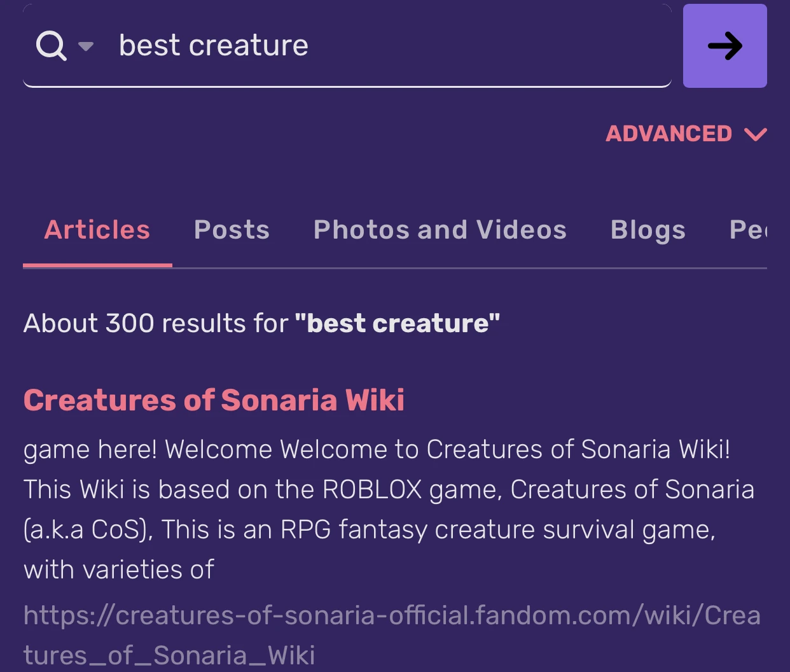Image resolution: width=790 pixels, height=672 pixels.
Task: Place cursor in the search input field
Action: (x=445, y=45)
